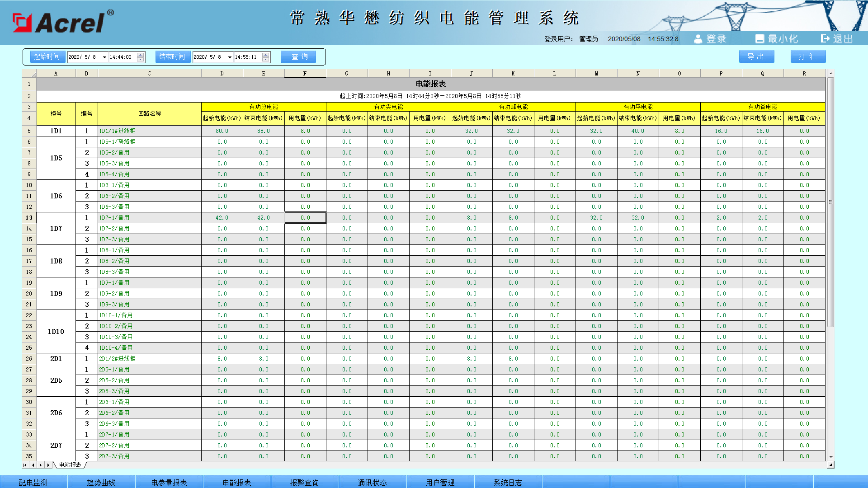The width and height of the screenshot is (868, 488).
Task: Open the 报警查询 tab
Action: 305,482
